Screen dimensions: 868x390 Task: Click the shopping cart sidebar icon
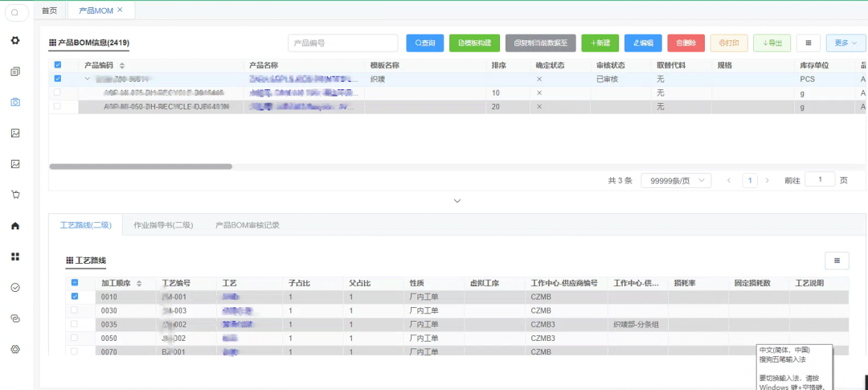(15, 195)
